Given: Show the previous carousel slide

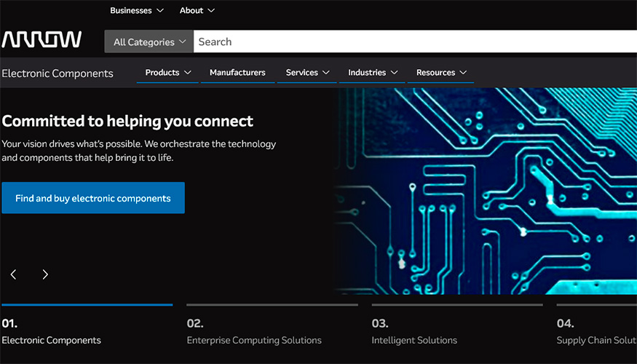Looking at the screenshot, I should tap(13, 274).
